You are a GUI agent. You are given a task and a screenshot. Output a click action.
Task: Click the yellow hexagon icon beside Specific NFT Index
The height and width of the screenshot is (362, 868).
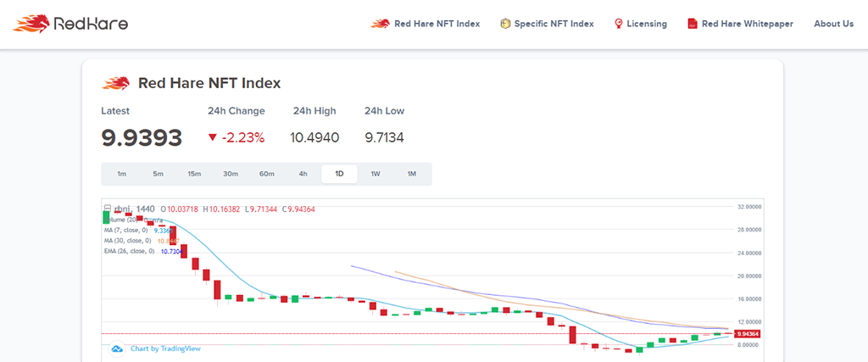(505, 24)
